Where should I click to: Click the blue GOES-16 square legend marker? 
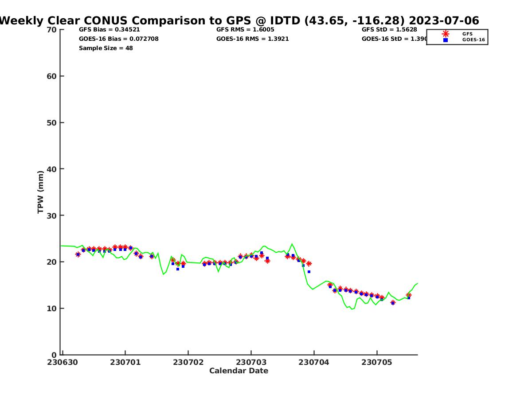pos(446,40)
